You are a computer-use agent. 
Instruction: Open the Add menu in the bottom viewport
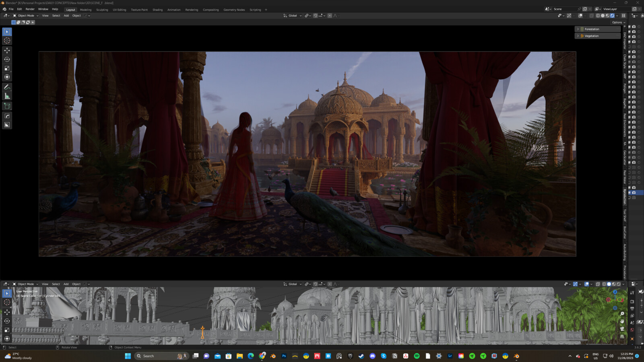tap(66, 284)
